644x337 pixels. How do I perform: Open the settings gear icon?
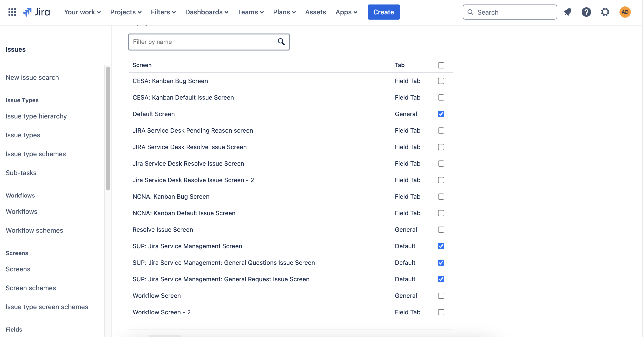(x=605, y=12)
